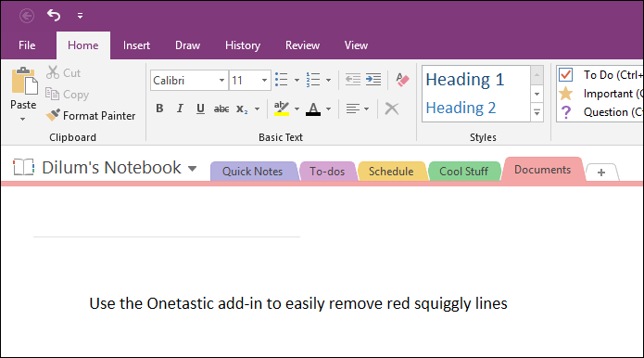This screenshot has width=644, height=358.
Task: Open the Schedule section tab
Action: [x=391, y=172]
